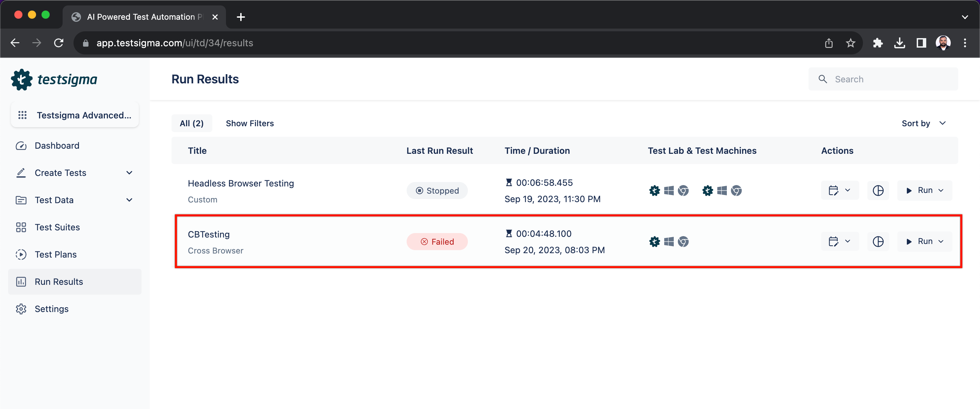Screen dimensions: 980x409
Task: Open the report chart icon for CBTesting
Action: 878,241
